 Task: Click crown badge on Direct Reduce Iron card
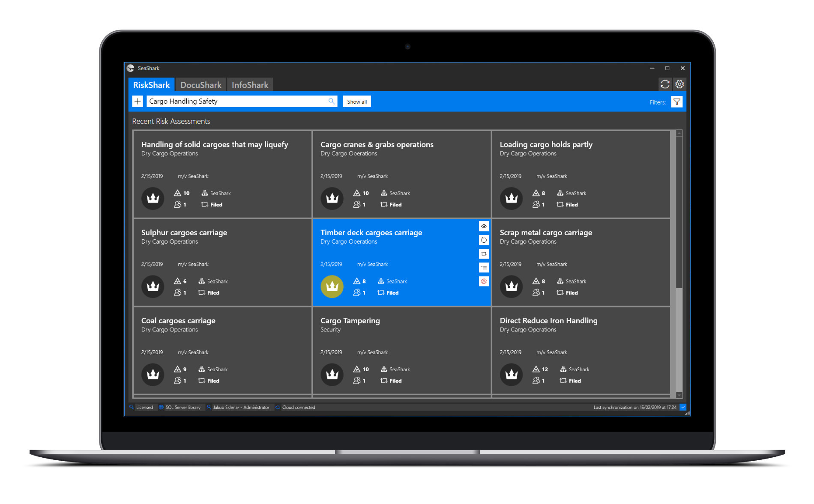(512, 375)
